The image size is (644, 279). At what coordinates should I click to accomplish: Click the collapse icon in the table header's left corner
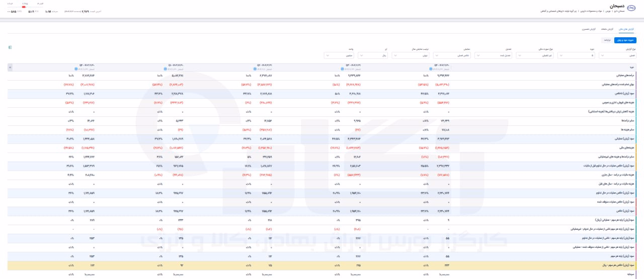pyautogui.click(x=10, y=66)
